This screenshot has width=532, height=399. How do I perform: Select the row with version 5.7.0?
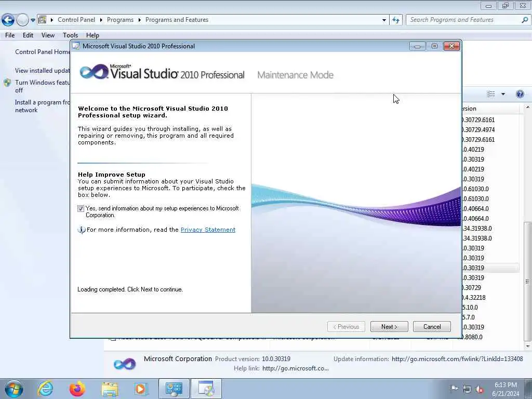tap(490, 317)
